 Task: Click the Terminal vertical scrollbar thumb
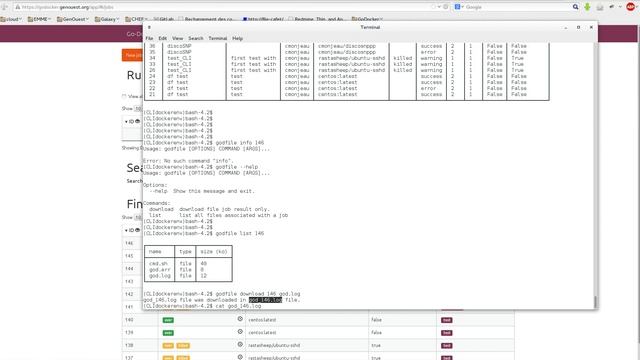pyautogui.click(x=596, y=302)
